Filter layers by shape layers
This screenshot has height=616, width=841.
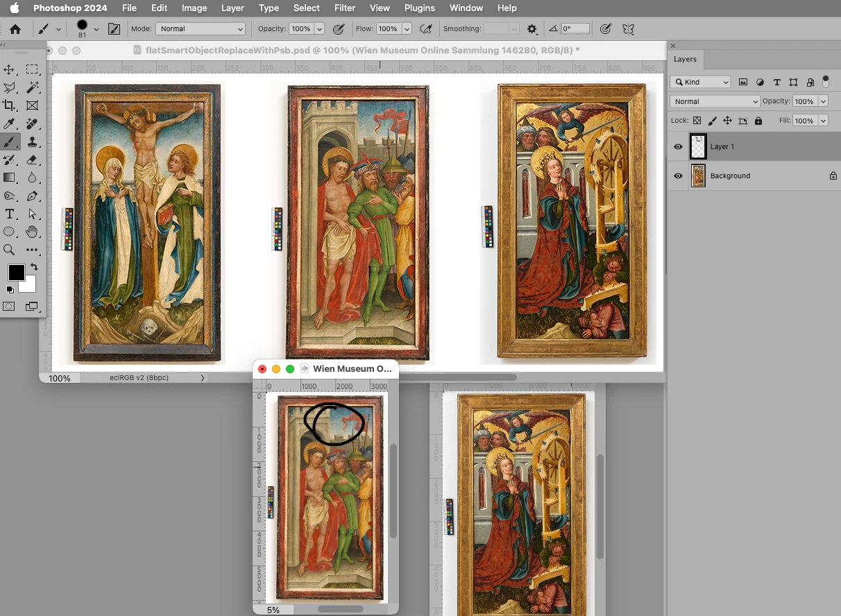tap(793, 82)
